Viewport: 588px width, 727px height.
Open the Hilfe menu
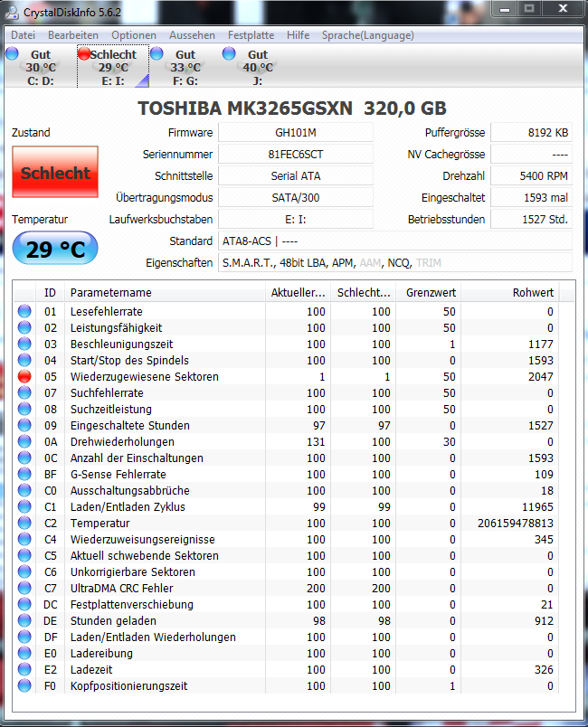[x=298, y=35]
